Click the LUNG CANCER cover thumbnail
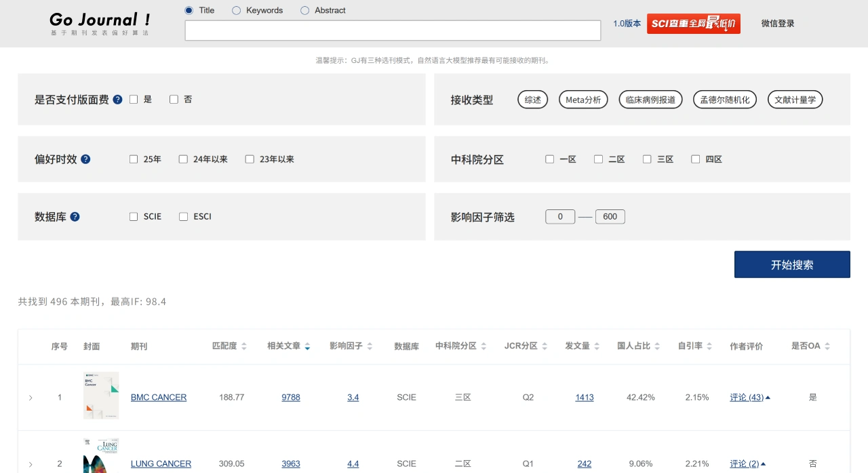868x473 pixels. 101,455
